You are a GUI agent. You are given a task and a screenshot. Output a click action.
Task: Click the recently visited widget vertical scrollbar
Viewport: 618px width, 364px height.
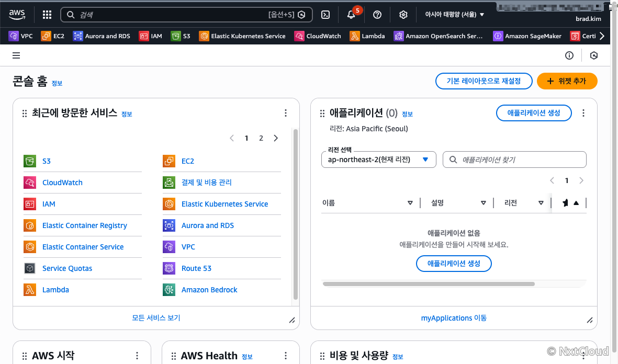[296, 215]
